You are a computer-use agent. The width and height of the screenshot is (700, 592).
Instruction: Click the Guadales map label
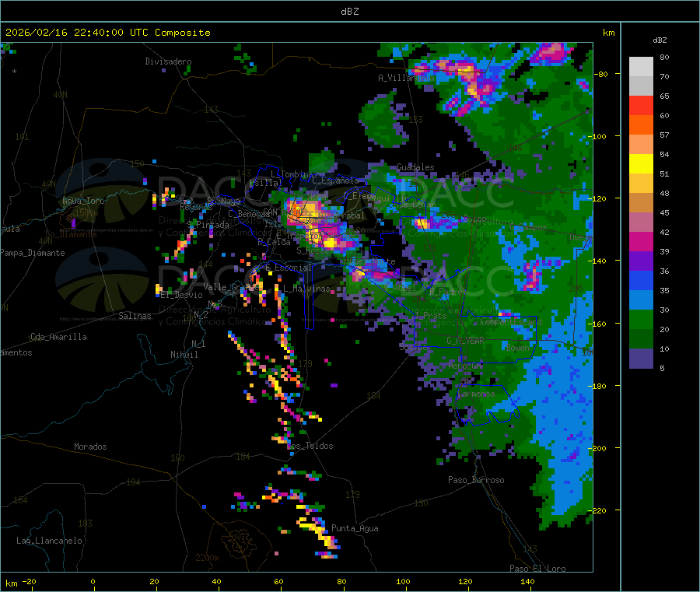415,167
